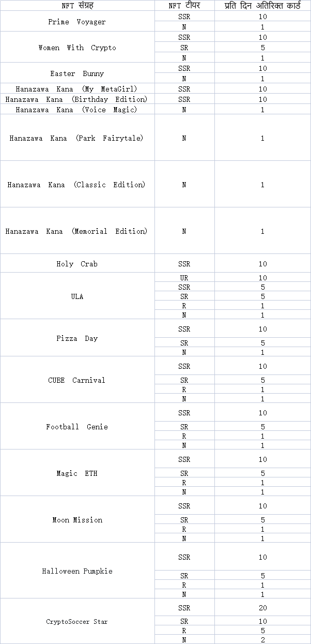Screen dimensions: 311x644
Task: Select the CryptoSoccer Star collection cell
Action: [77, 621]
